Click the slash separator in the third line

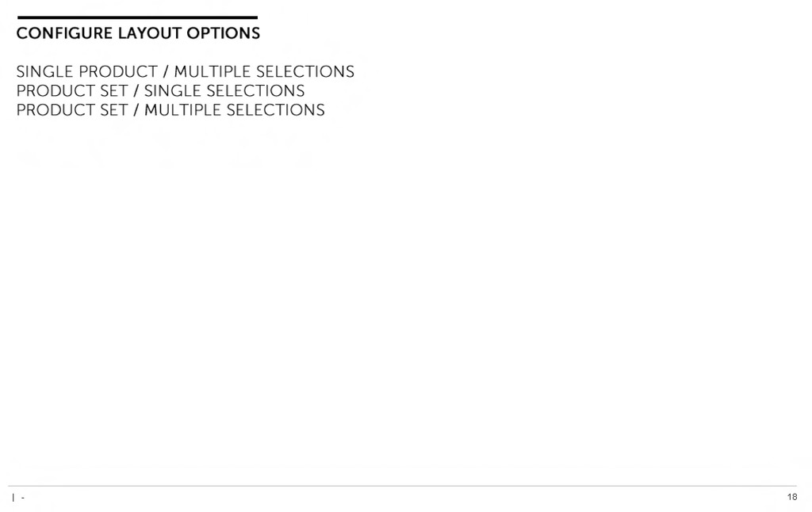click(136, 109)
